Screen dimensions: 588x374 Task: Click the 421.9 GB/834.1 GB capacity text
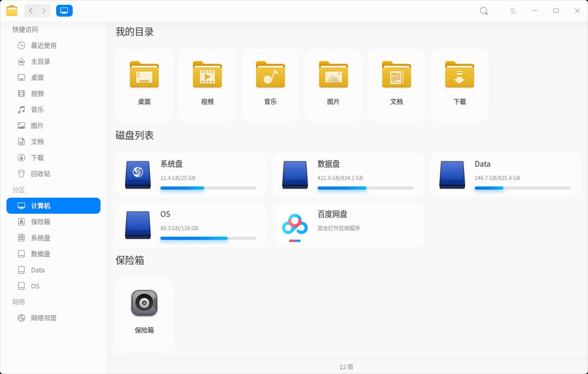[x=340, y=178]
